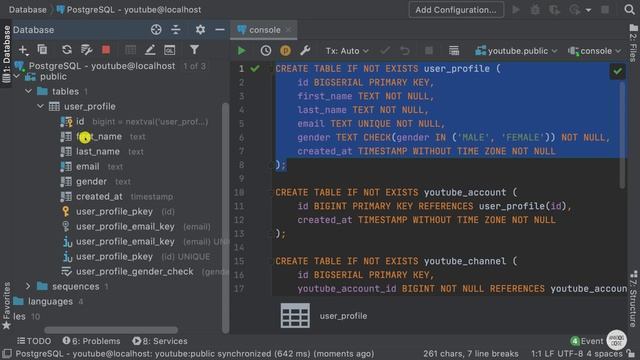Click the Rollback arrow icon
Image resolution: width=640 pixels, height=360 pixels.
pos(404,51)
